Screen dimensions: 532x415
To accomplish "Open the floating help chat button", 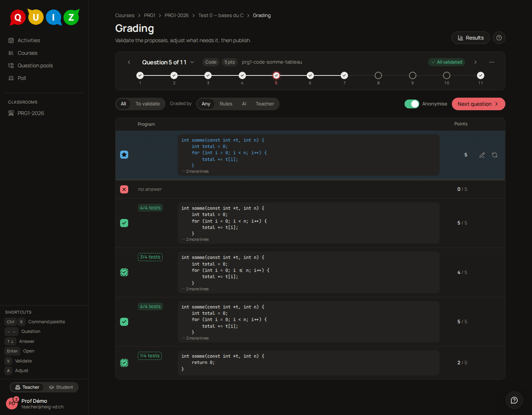I will pos(514,400).
